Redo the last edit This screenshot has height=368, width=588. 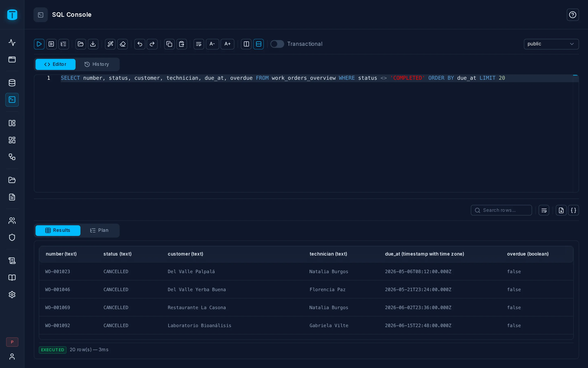point(152,44)
